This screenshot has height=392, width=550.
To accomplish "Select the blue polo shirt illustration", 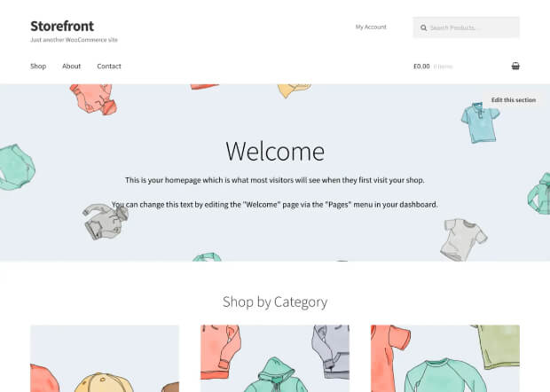I will (x=480, y=122).
